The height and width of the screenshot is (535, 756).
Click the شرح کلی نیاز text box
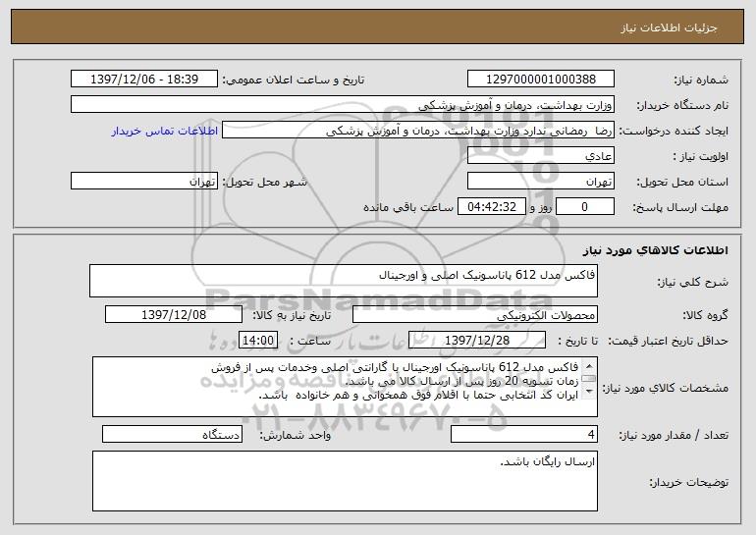[x=344, y=281]
